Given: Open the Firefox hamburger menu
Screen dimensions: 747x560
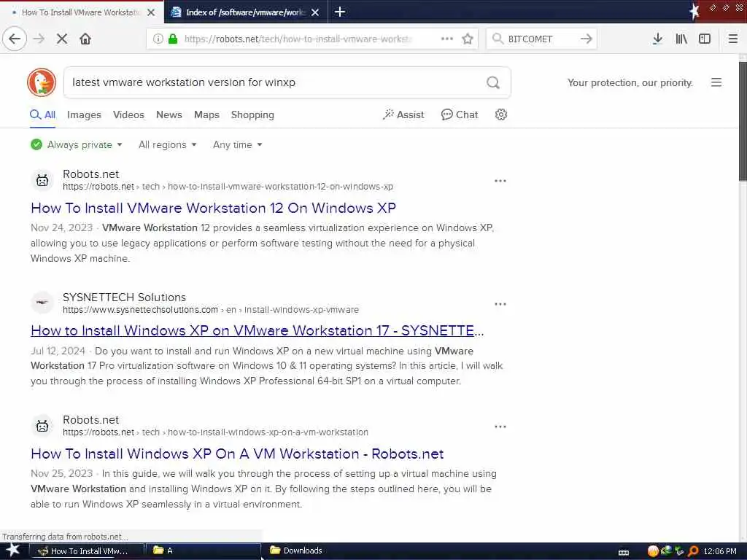Looking at the screenshot, I should 733,39.
